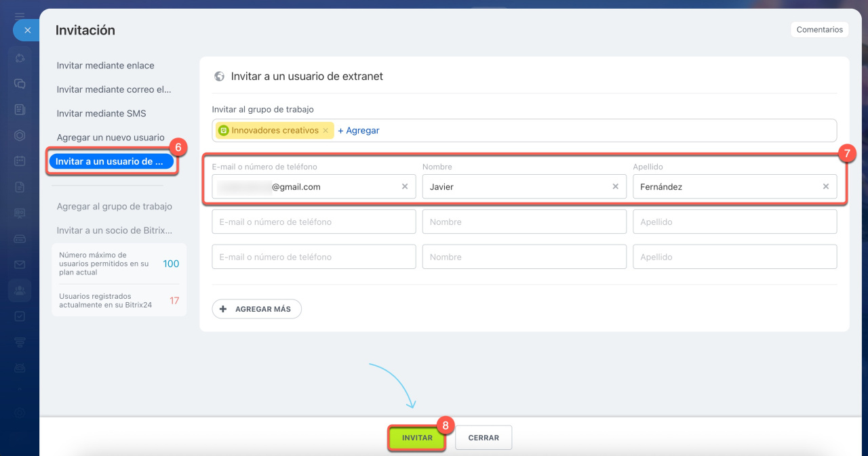This screenshot has height=456, width=868.
Task: Open Agregar al grupo de trabajo
Action: [115, 207]
